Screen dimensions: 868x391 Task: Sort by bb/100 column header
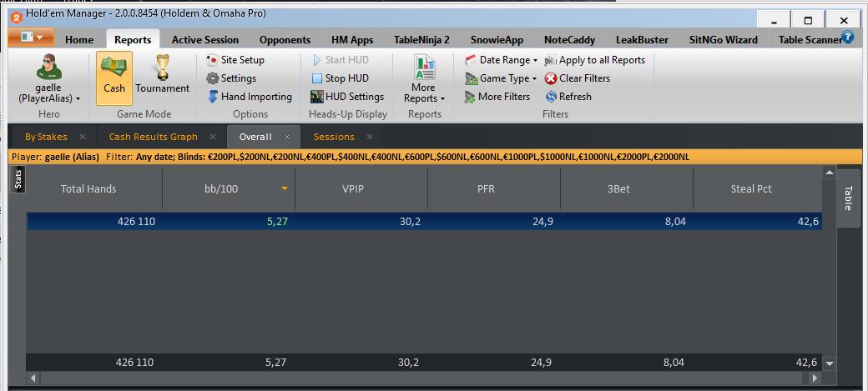coord(221,188)
